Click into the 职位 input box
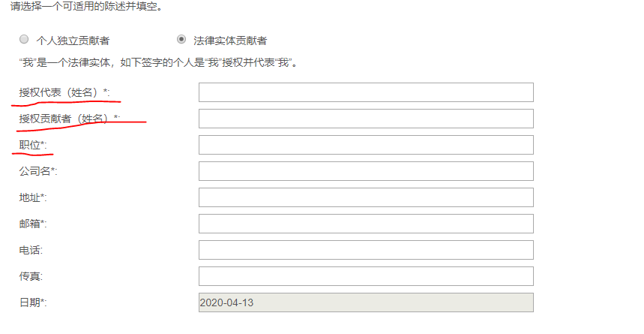Viewport: 644px width, 334px height. (366, 145)
